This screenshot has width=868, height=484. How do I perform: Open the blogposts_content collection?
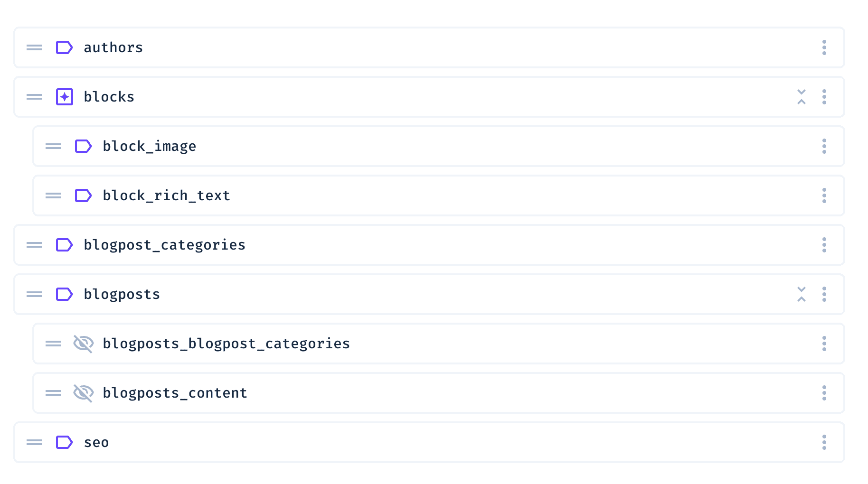[x=175, y=393]
